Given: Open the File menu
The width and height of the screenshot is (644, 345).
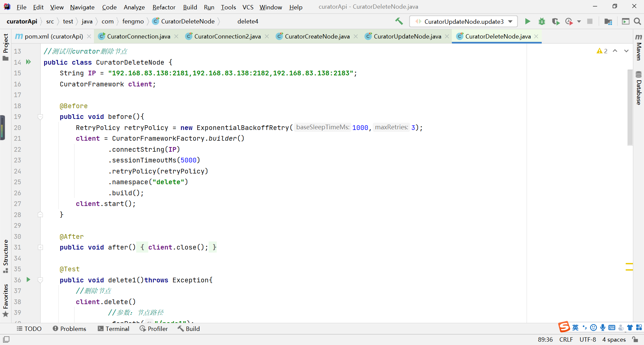Looking at the screenshot, I should [21, 7].
